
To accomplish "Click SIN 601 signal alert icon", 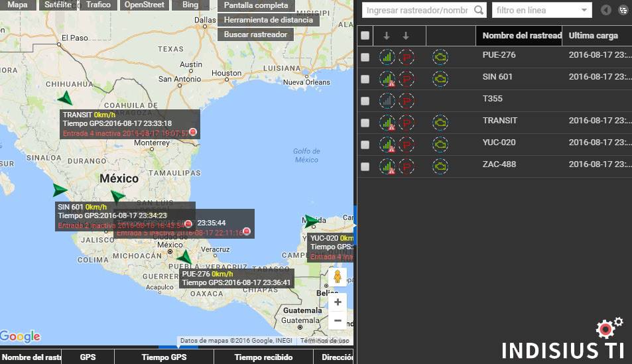I will [x=387, y=79].
